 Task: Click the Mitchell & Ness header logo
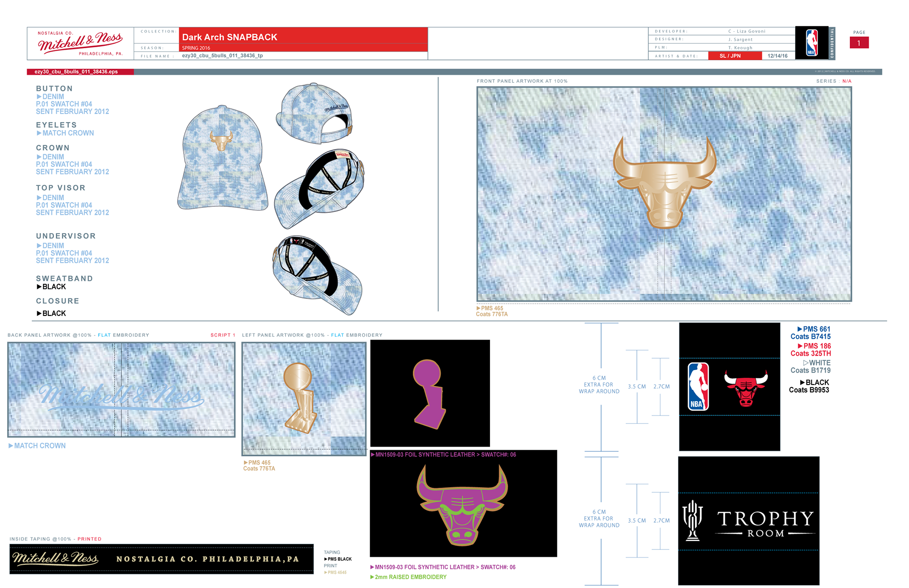80,43
